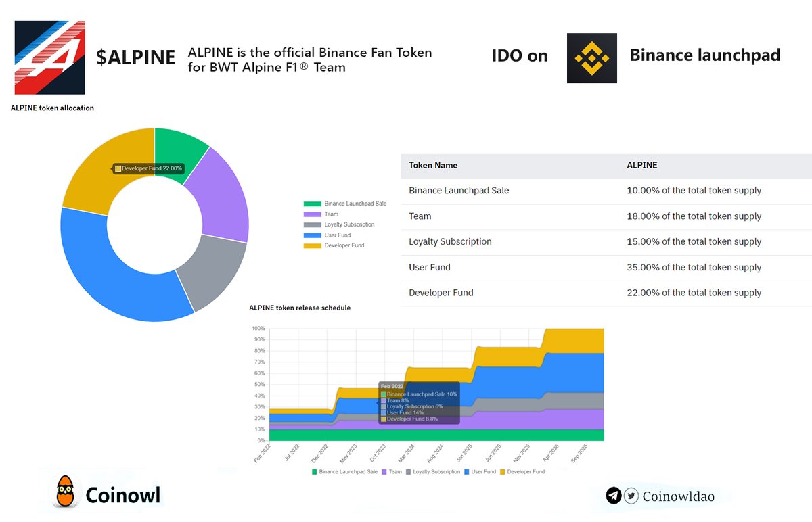This screenshot has height=522, width=812.
Task: Click the '50%' y-axis label
Action: click(x=260, y=384)
